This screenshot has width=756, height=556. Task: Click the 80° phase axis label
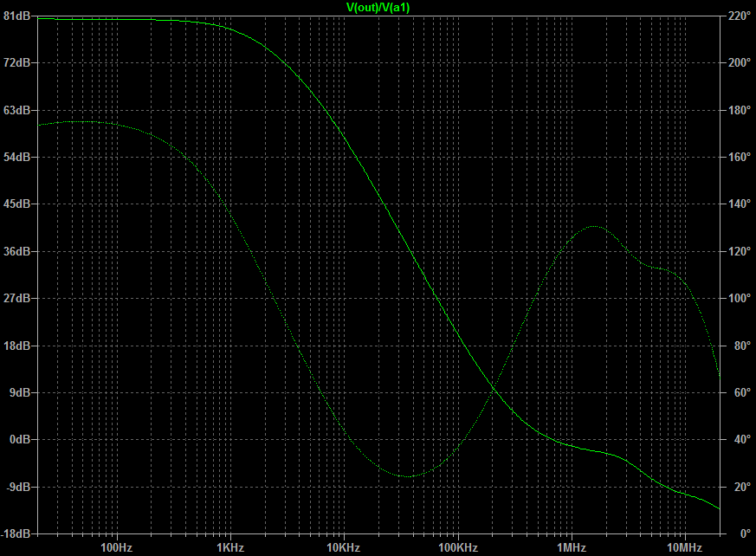[742, 346]
